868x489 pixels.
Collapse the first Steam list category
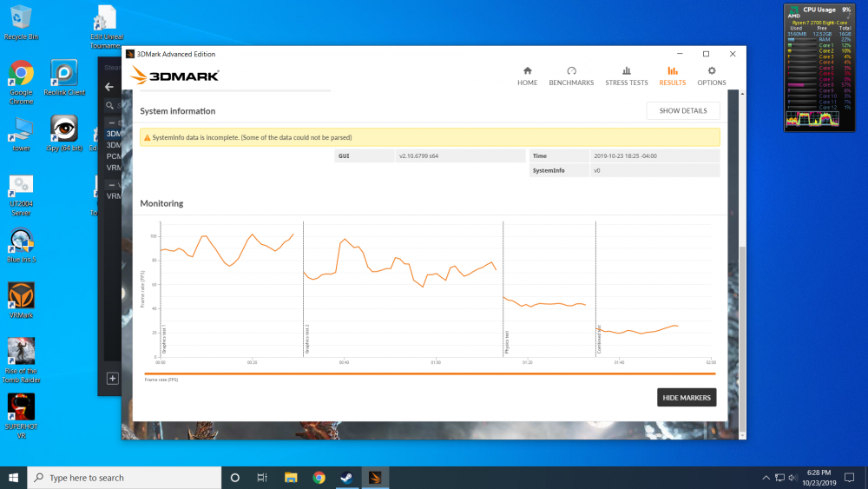pos(111,123)
